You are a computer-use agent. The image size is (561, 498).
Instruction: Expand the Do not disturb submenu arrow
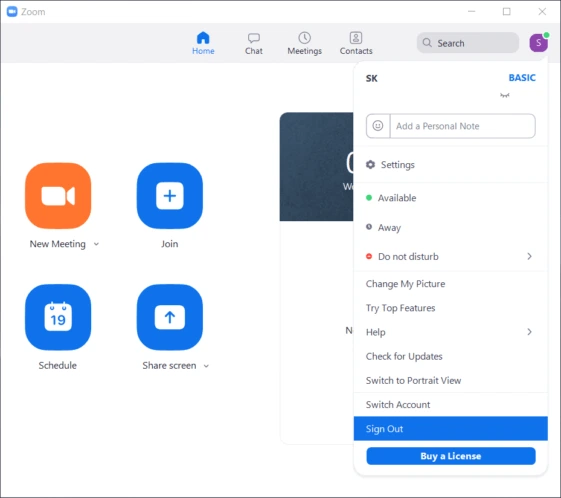[530, 257]
